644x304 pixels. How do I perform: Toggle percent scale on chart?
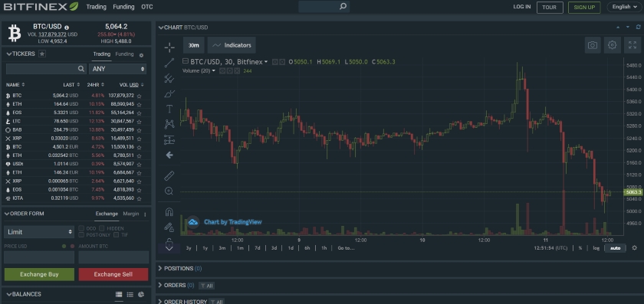[x=580, y=248]
